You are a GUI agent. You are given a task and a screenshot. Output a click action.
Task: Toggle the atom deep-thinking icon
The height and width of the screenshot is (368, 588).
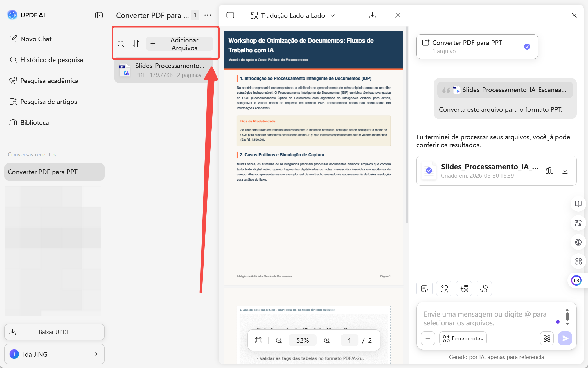(547, 338)
